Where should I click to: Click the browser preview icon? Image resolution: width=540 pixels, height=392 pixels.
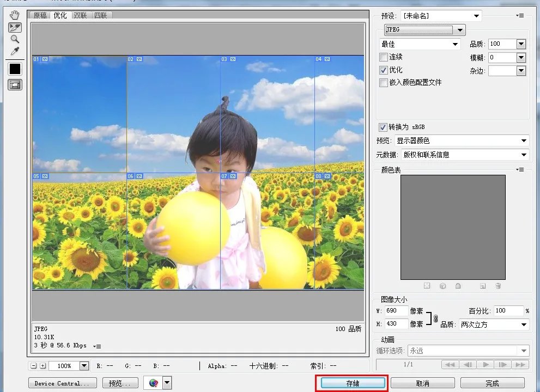[154, 383]
